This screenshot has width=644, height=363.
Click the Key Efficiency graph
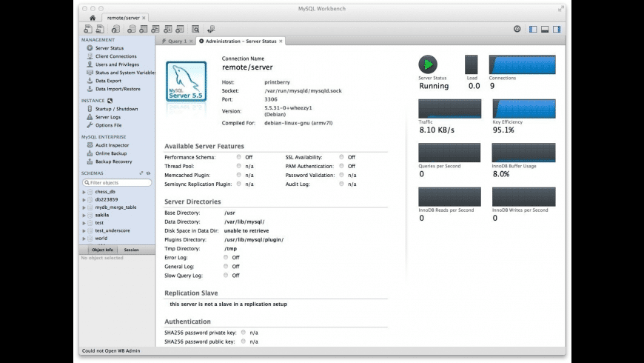pyautogui.click(x=524, y=109)
